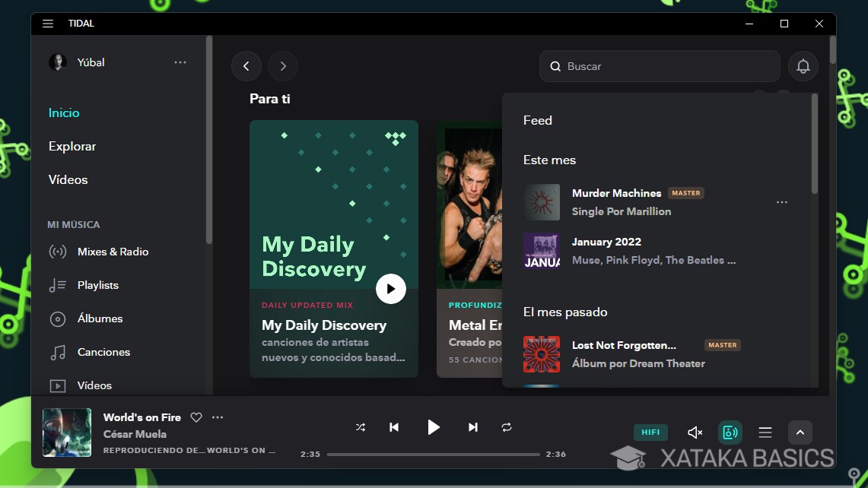
Task: Click the Buscar search field
Action: coord(659,66)
